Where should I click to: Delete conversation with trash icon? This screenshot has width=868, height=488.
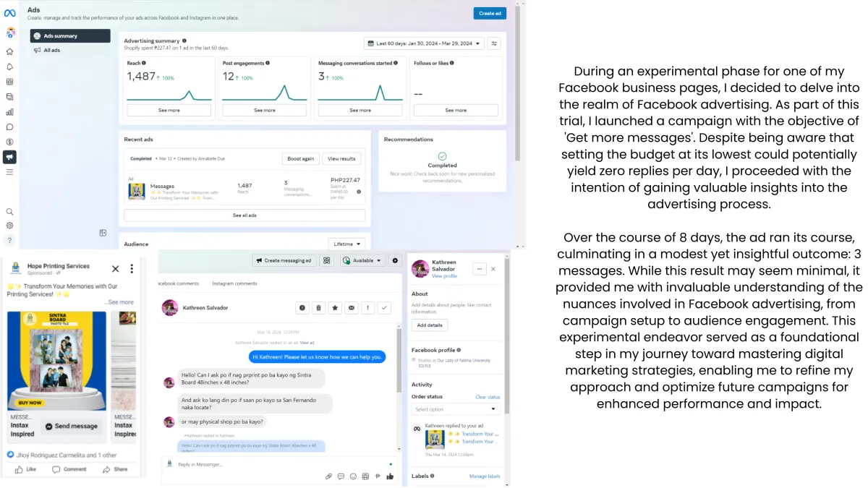318,308
